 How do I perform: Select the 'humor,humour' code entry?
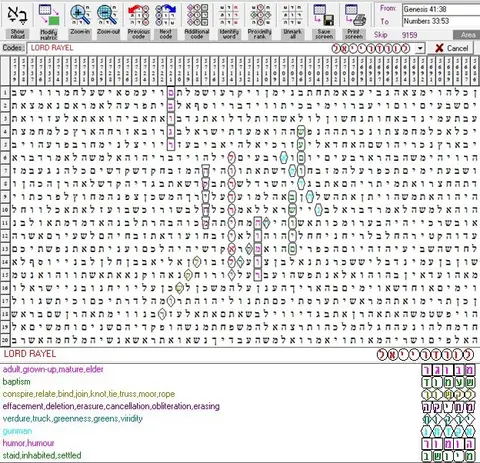pyautogui.click(x=28, y=443)
